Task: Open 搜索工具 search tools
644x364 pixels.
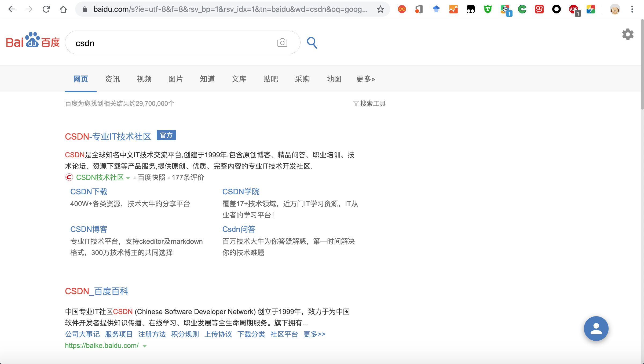Action: click(x=369, y=104)
